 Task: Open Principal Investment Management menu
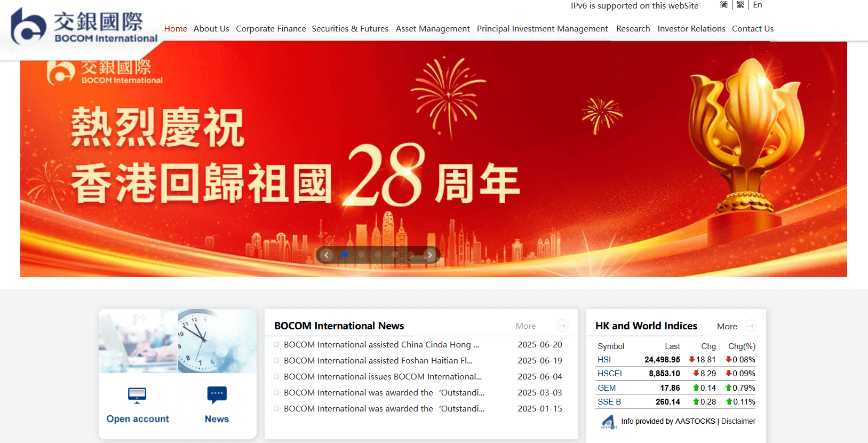543,29
